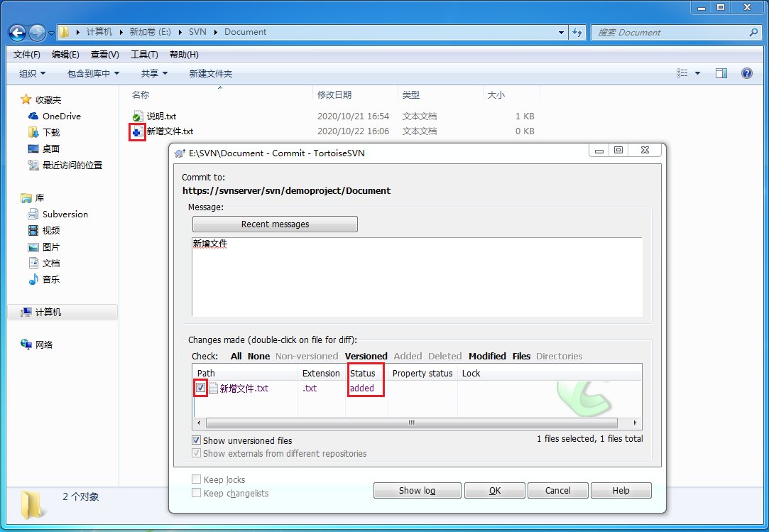Toggle Show unversioned files checkbox

[196, 440]
